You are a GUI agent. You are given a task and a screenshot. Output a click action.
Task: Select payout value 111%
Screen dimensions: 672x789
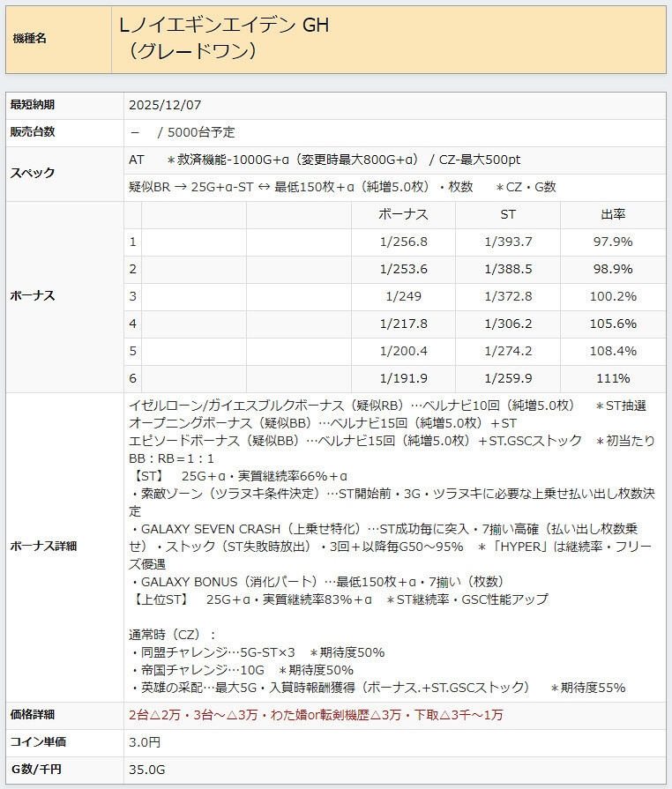613,378
